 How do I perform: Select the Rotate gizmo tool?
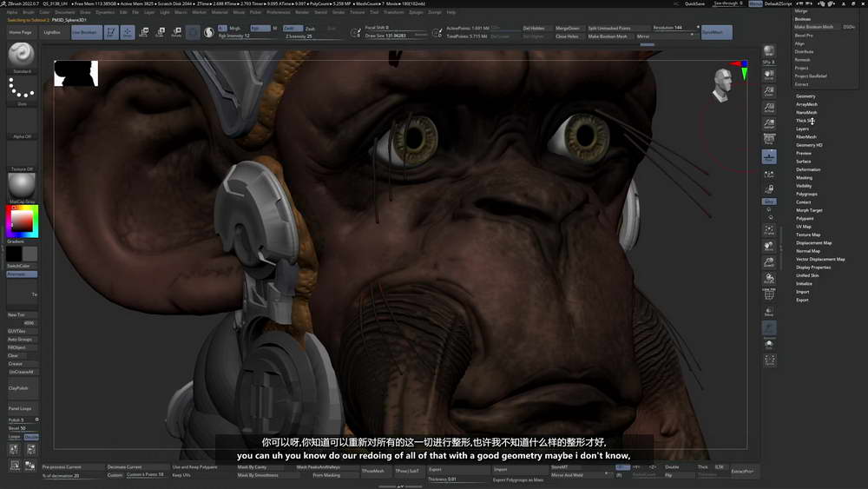pos(176,32)
